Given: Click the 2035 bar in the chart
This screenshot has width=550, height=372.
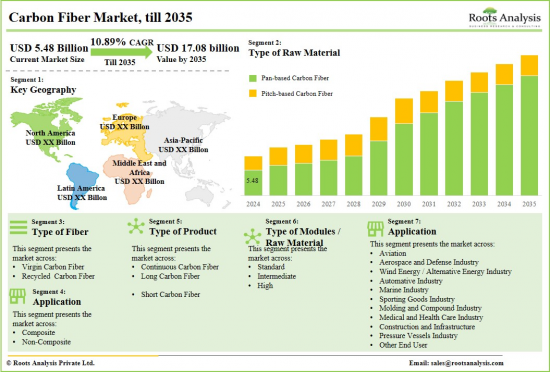Looking at the screenshot, I should point(529,125).
